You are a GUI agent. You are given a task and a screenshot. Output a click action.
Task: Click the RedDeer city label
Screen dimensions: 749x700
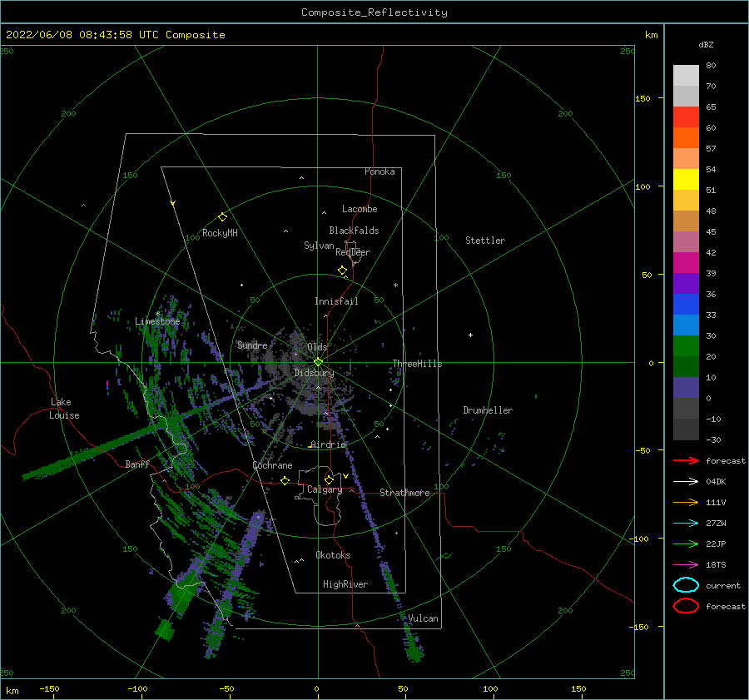click(x=353, y=252)
